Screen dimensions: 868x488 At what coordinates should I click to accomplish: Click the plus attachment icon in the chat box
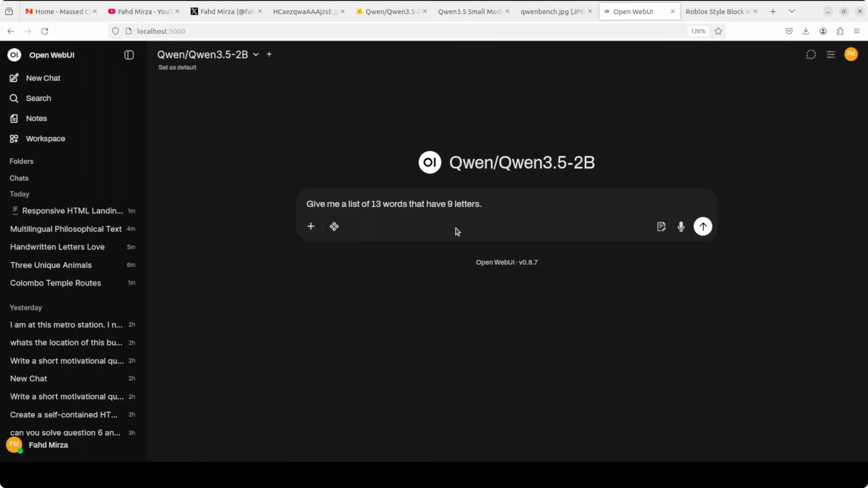(311, 226)
